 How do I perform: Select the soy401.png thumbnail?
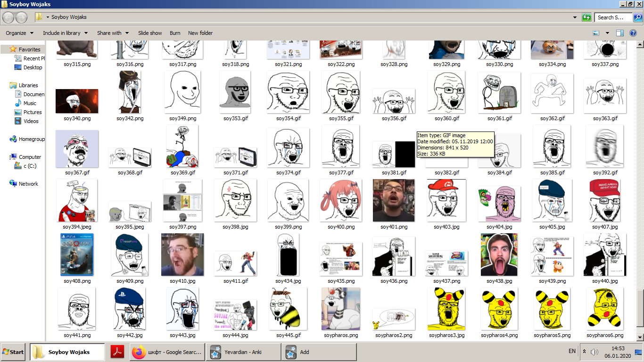click(x=394, y=201)
